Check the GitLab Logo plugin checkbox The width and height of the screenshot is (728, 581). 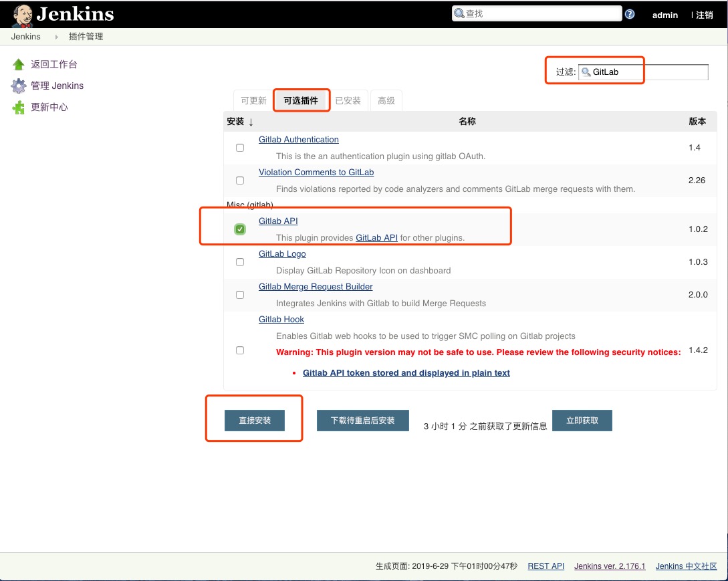pos(240,262)
